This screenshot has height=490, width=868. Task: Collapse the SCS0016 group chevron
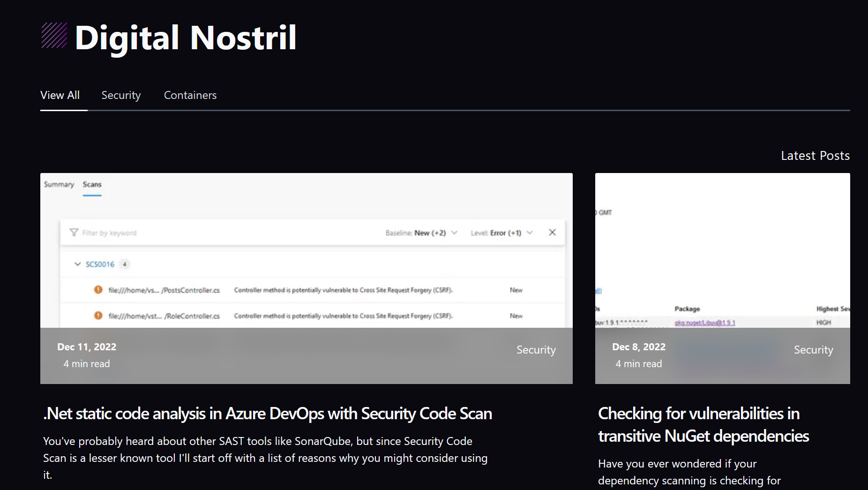(x=77, y=264)
